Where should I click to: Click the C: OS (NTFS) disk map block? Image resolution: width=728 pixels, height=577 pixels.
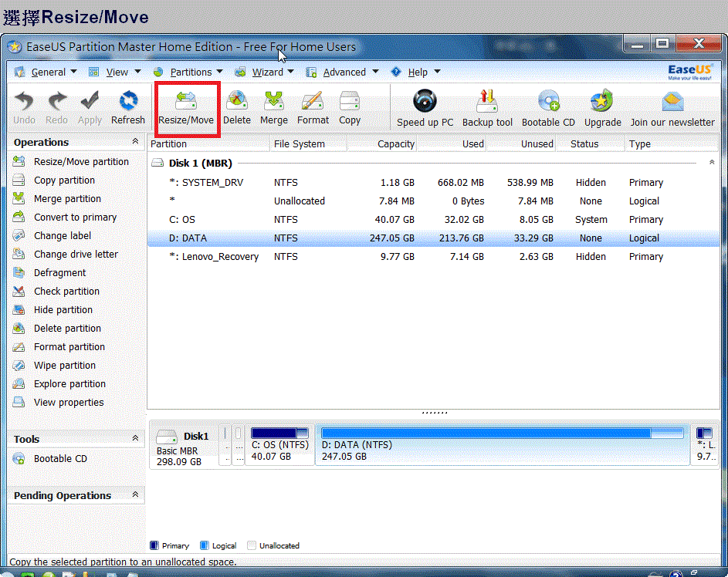[x=279, y=444]
